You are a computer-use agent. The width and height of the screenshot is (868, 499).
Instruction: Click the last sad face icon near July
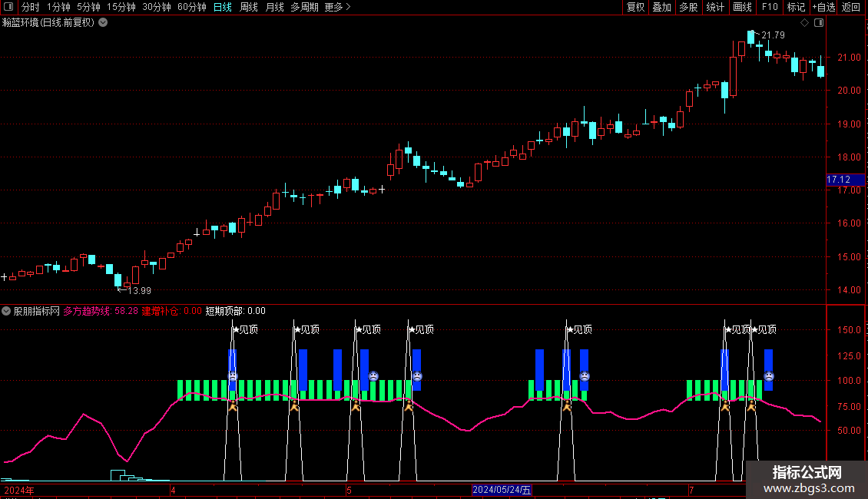(769, 376)
